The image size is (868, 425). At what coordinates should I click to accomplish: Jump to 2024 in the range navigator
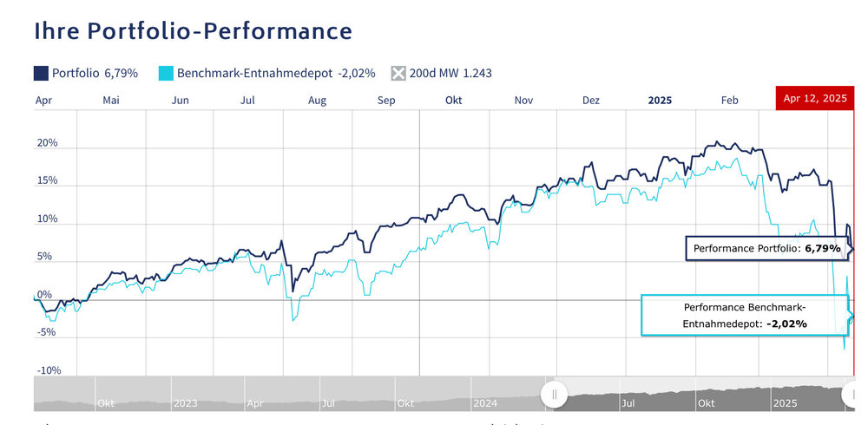(x=485, y=403)
